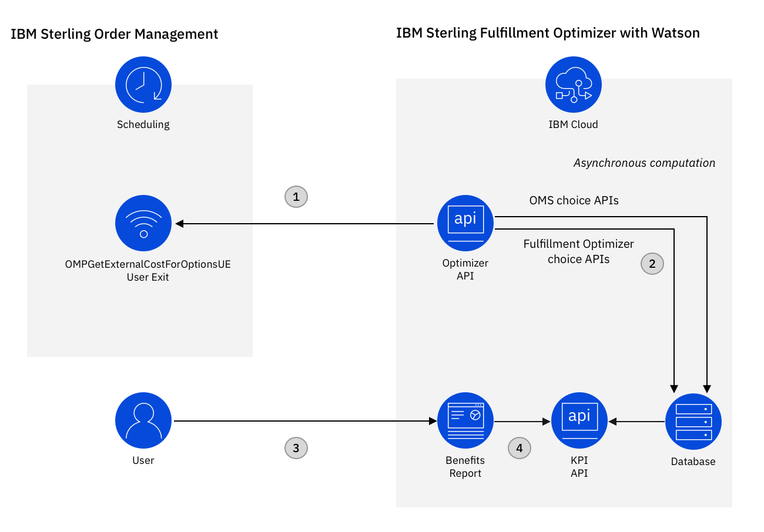The height and width of the screenshot is (532, 764).
Task: Click the "IBM Sterling Order Management" heading
Action: click(115, 34)
